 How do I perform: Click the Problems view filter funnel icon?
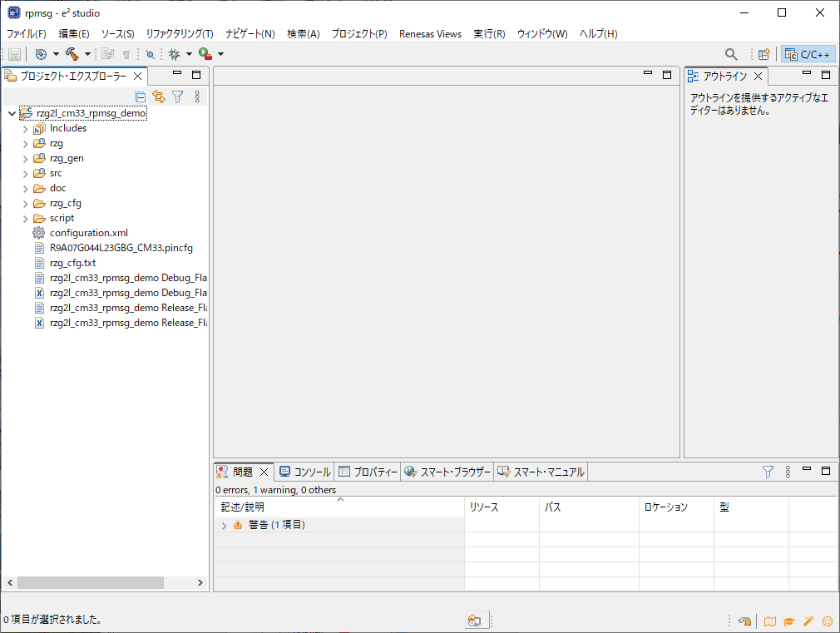768,472
